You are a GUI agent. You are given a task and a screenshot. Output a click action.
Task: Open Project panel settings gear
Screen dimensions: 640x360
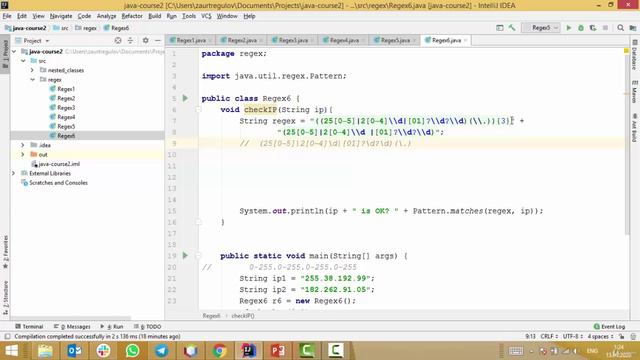coord(145,40)
